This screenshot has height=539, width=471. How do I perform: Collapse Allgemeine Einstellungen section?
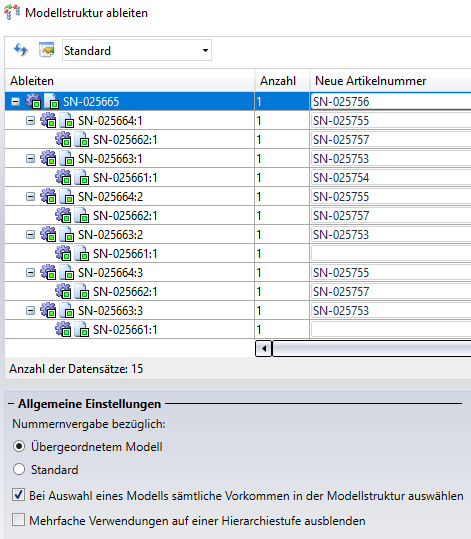tap(11, 404)
